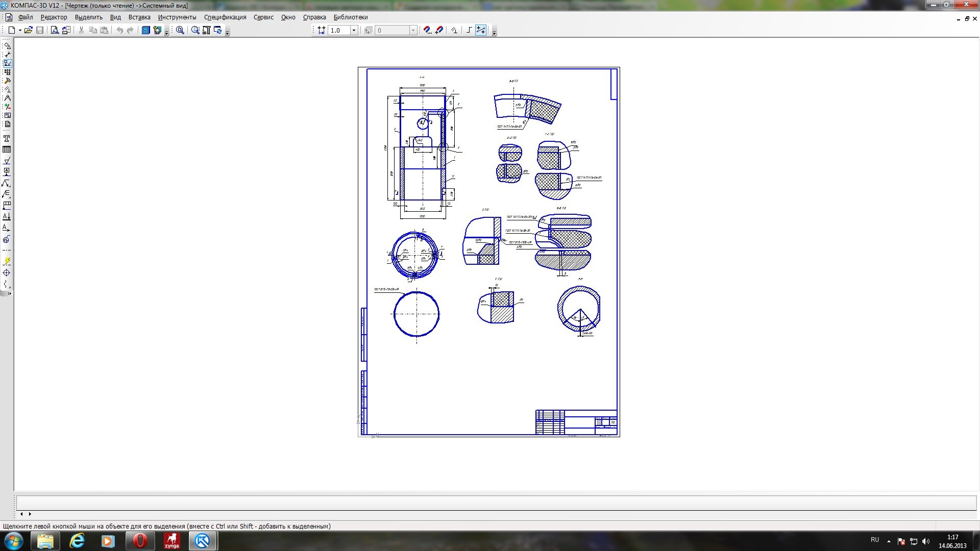Click the RU language indicator

[x=874, y=540]
